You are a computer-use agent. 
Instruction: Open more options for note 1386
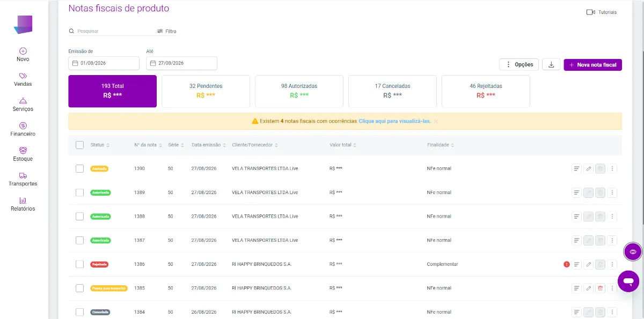tap(613, 264)
